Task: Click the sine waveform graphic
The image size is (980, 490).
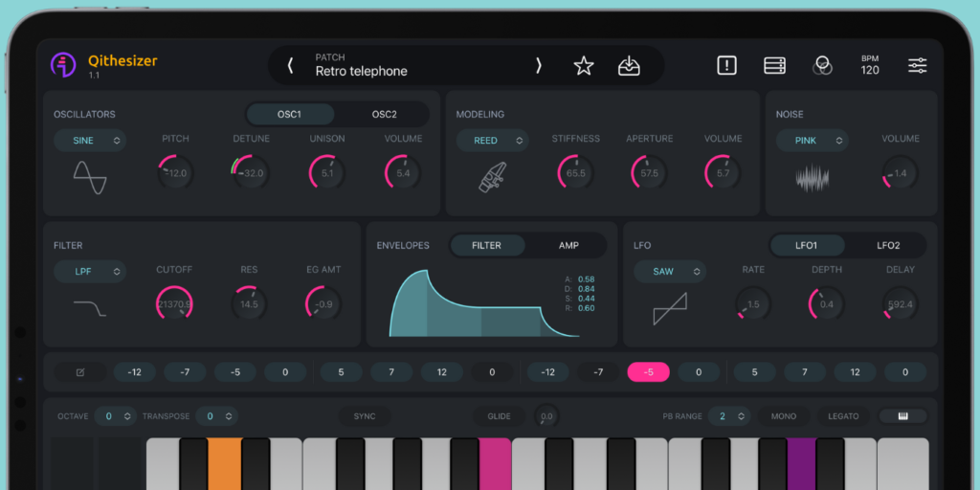Action: (x=90, y=177)
